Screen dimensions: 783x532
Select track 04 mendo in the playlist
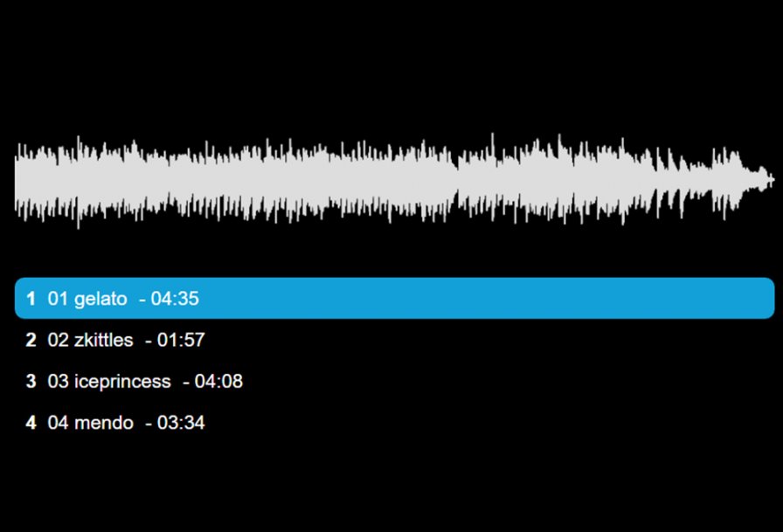click(394, 423)
